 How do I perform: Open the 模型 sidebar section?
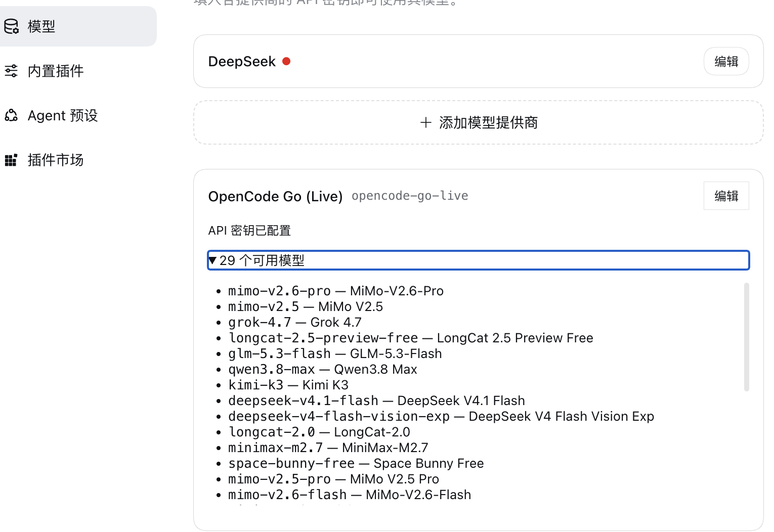coord(78,26)
